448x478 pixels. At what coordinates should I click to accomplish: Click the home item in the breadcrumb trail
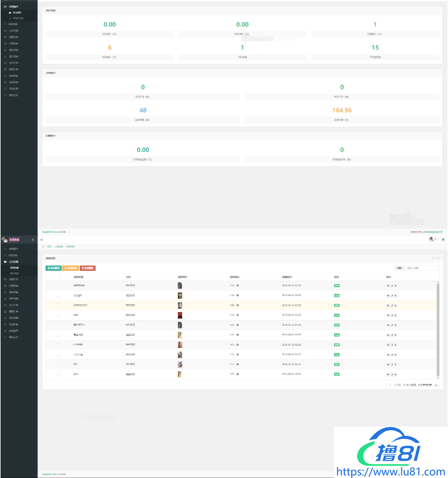tap(49, 246)
